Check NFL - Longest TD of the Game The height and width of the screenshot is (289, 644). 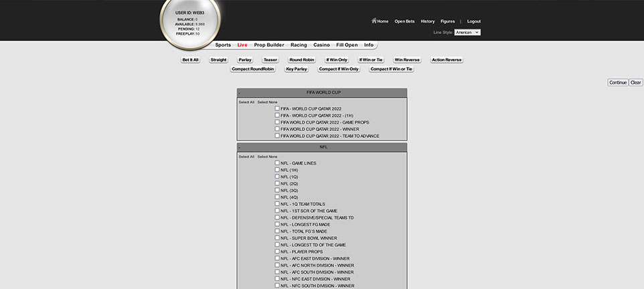277,245
